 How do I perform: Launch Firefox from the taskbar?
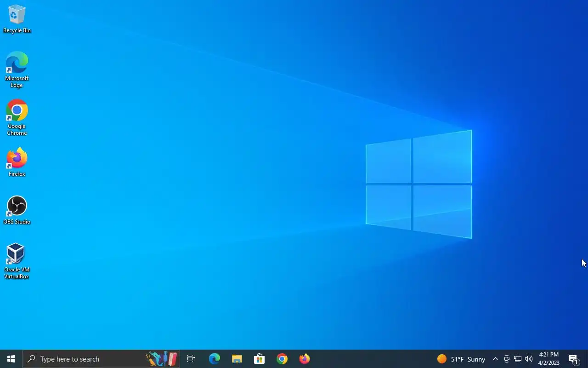[305, 359]
